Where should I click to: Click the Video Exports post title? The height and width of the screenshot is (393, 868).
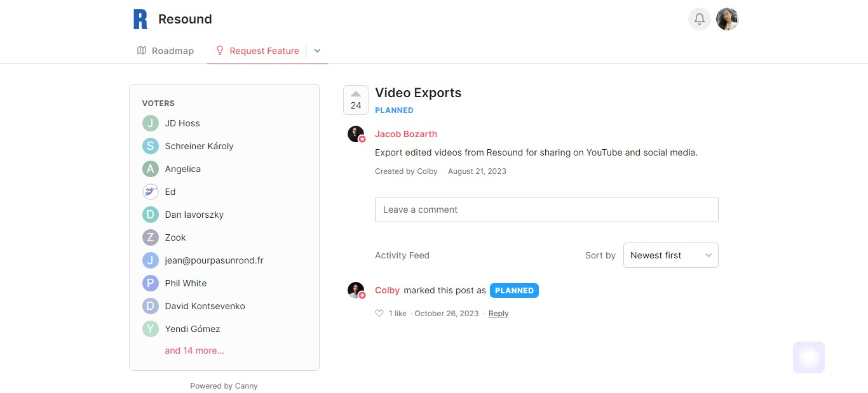[418, 93]
